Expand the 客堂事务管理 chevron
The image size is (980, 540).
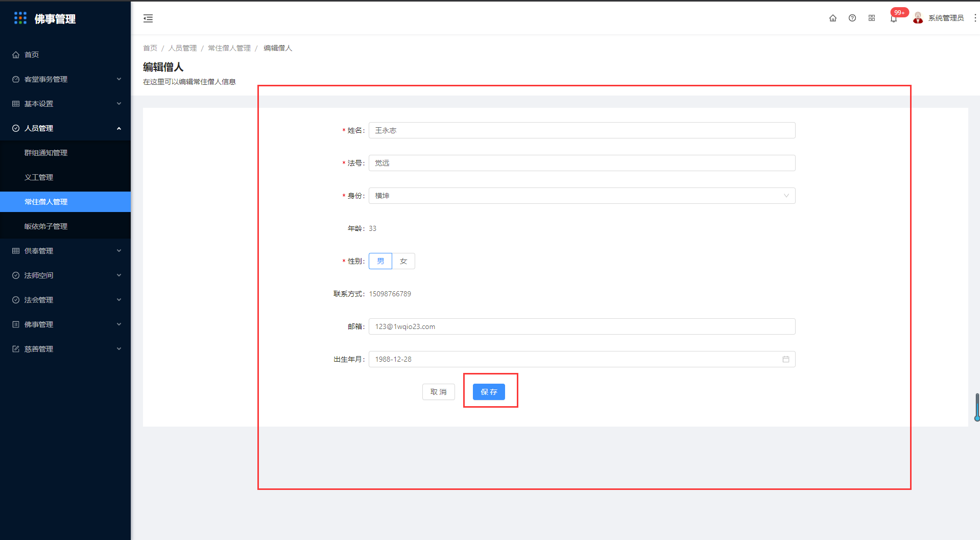point(119,79)
